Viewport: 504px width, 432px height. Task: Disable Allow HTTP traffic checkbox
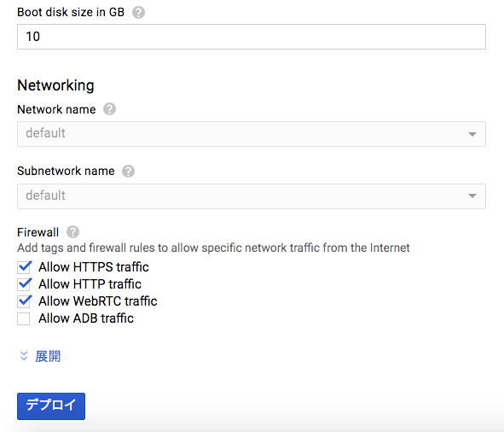pos(24,284)
